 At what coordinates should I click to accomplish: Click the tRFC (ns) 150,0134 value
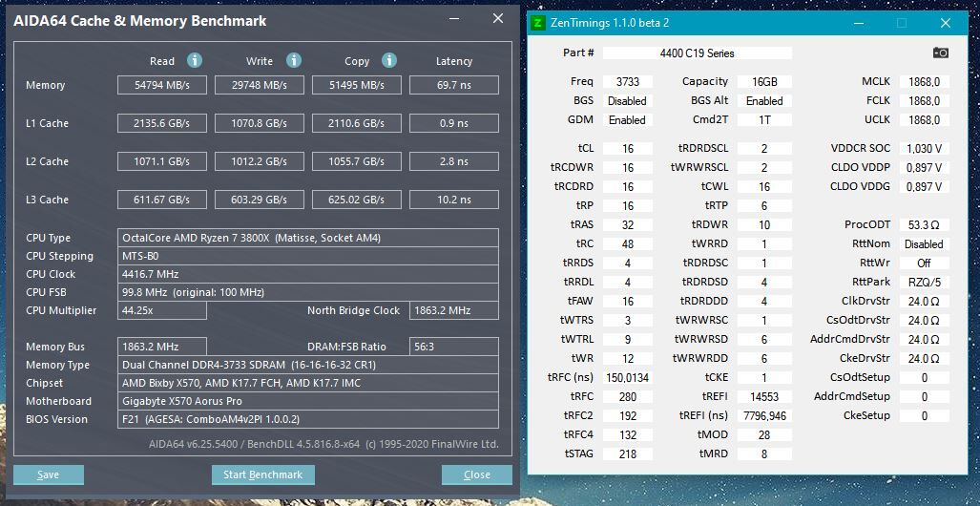click(628, 378)
